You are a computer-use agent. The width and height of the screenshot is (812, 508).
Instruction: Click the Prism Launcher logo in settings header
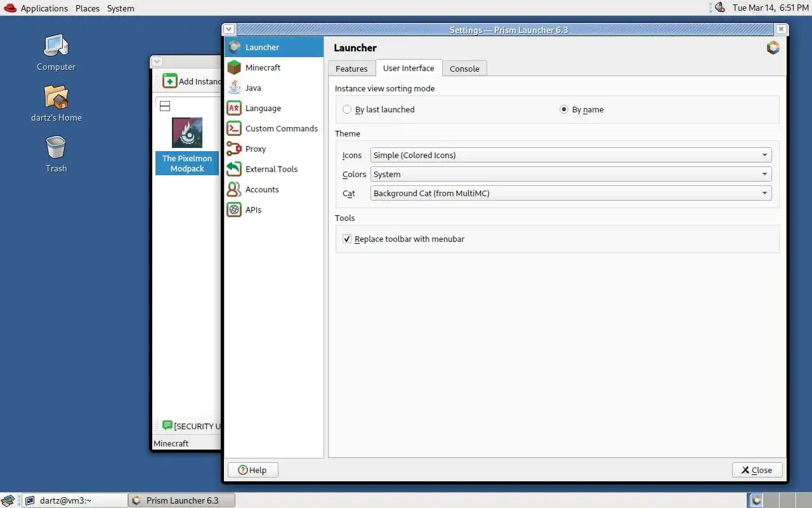click(x=773, y=48)
